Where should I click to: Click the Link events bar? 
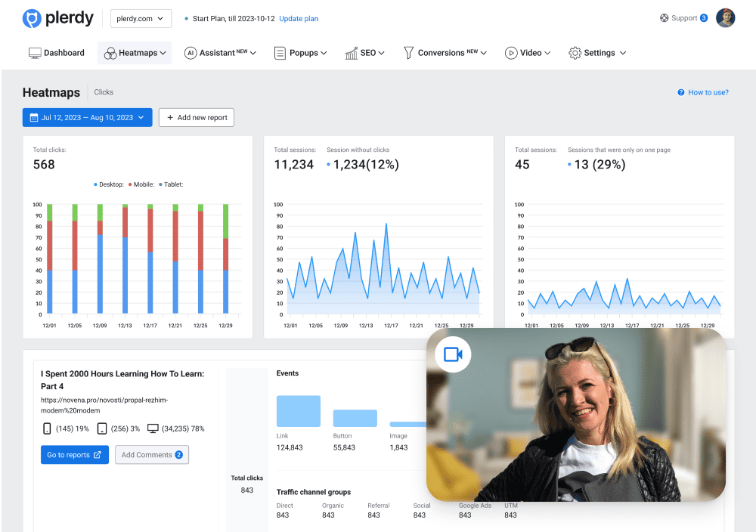pyautogui.click(x=298, y=411)
